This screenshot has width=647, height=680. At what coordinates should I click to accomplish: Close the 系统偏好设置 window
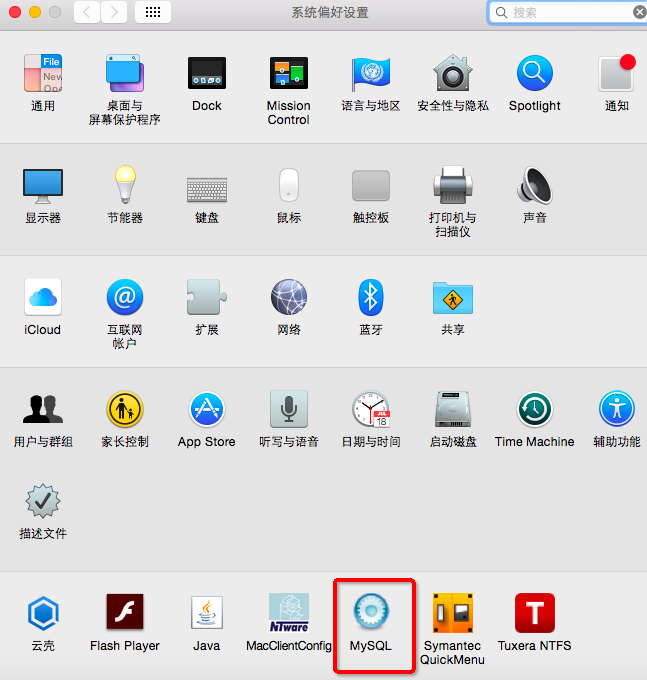pos(15,12)
